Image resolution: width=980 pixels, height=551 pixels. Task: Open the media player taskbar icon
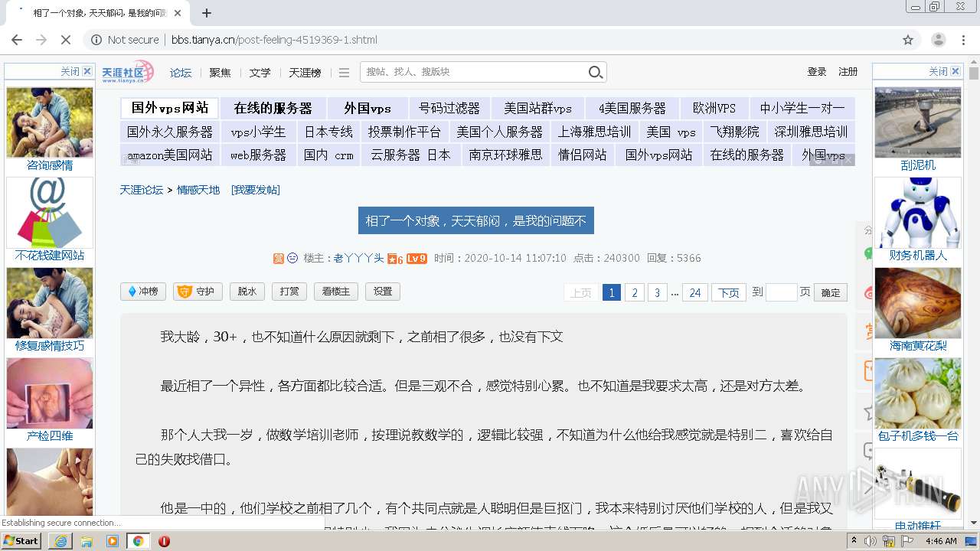point(113,541)
